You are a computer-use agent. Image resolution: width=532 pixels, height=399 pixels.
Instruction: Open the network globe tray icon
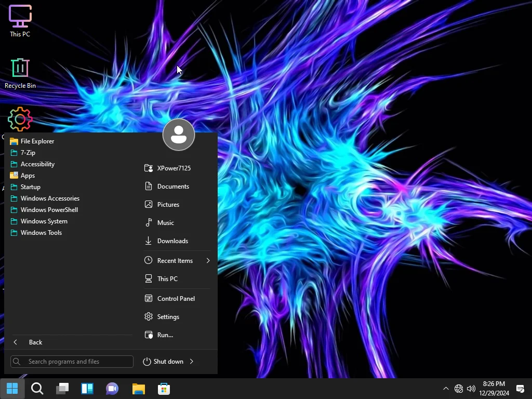[459, 389]
